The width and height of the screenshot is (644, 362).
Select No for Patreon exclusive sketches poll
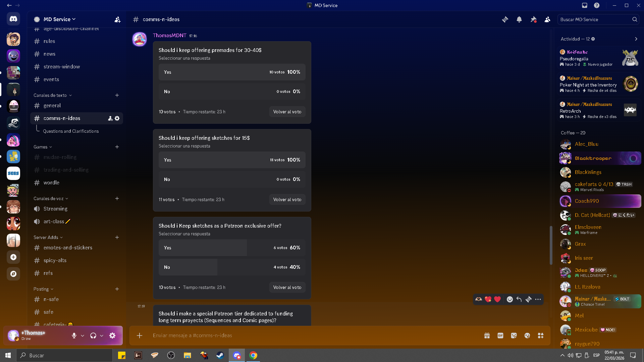pyautogui.click(x=232, y=267)
